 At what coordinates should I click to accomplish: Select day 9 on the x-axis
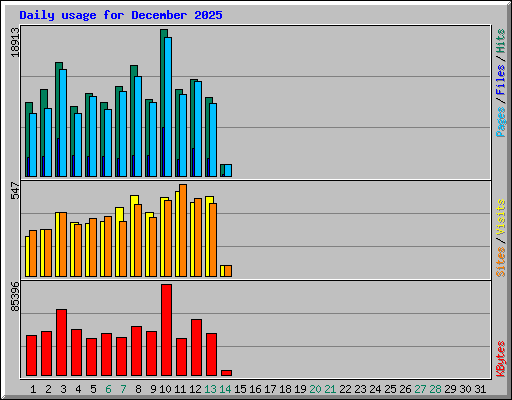tap(153, 389)
